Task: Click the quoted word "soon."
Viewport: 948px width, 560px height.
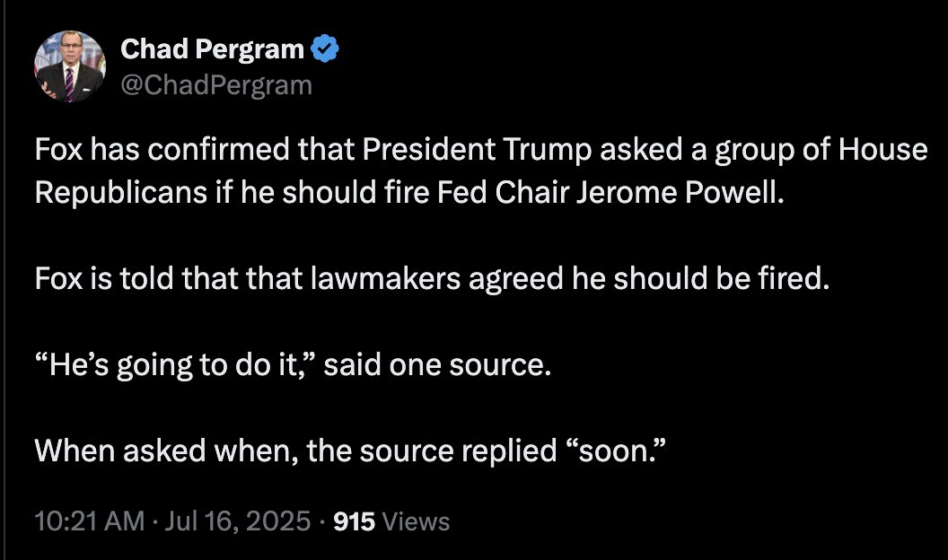Action: 616,451
